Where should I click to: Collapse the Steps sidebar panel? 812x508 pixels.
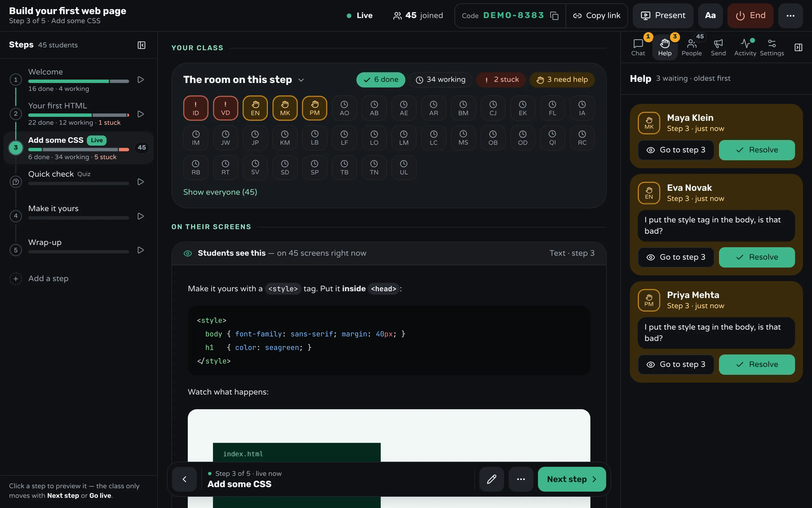tap(141, 45)
